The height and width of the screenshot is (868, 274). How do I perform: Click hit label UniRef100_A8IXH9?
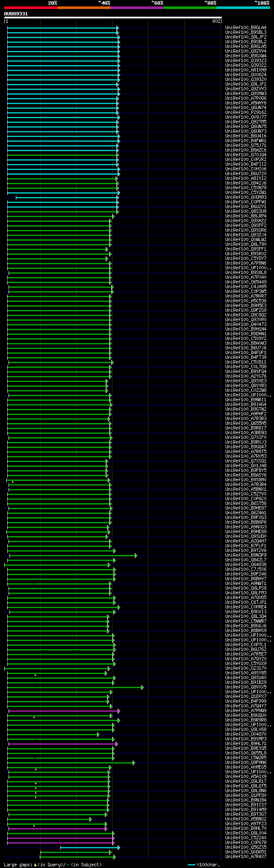tap(246, 70)
